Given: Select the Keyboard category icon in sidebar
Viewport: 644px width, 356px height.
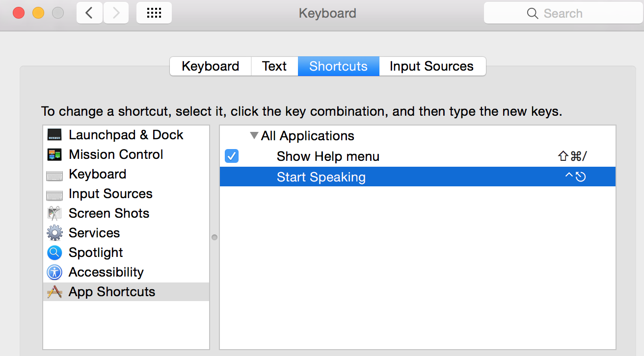Looking at the screenshot, I should [54, 174].
